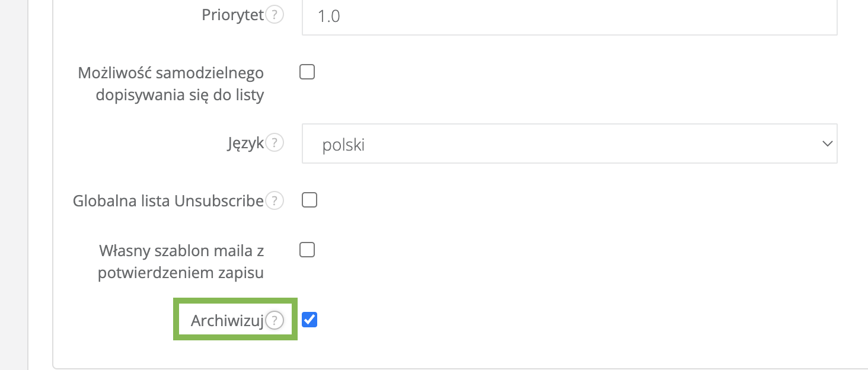Select the polski value text

343,145
